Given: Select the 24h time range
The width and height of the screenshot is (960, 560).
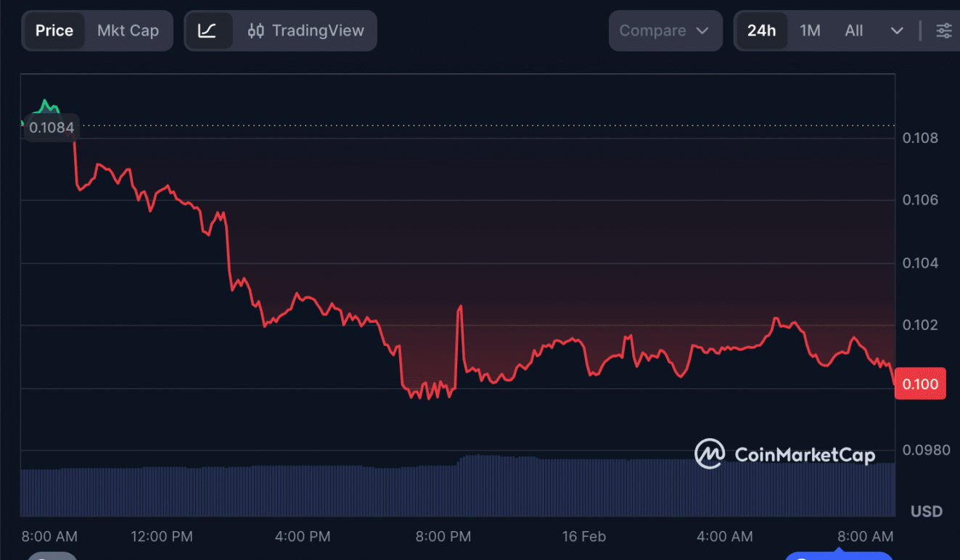Looking at the screenshot, I should 761,30.
